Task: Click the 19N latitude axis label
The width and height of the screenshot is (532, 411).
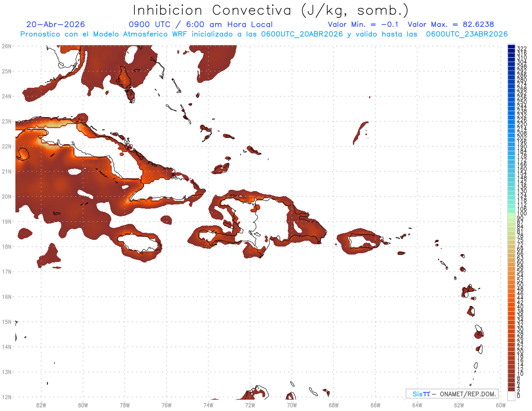Action: [x=7, y=221]
